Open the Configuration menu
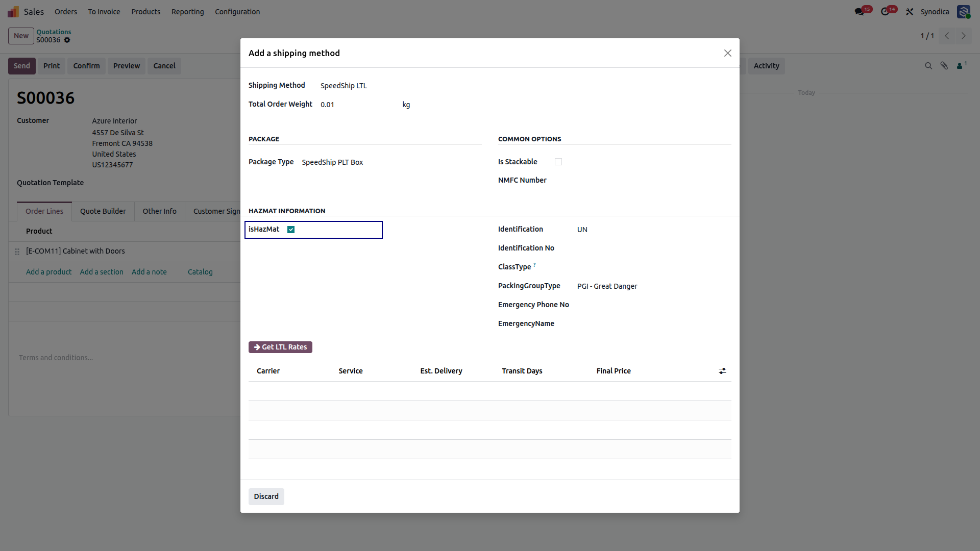Screen dimensions: 980x551 pyautogui.click(x=237, y=12)
